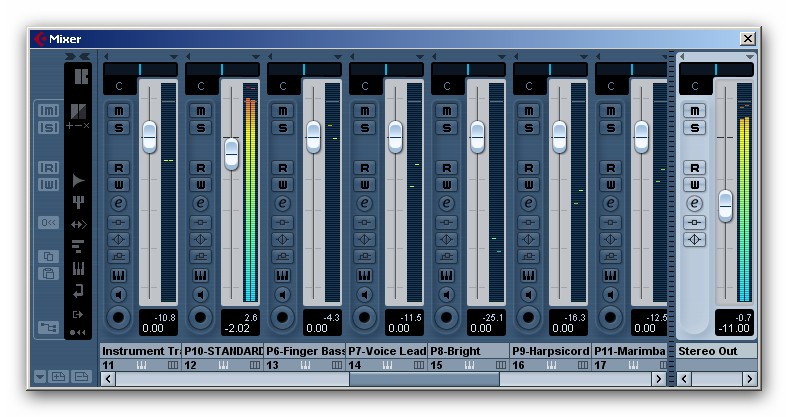
Task: Solo the P6-Finger Bass channel
Action: pos(282,128)
